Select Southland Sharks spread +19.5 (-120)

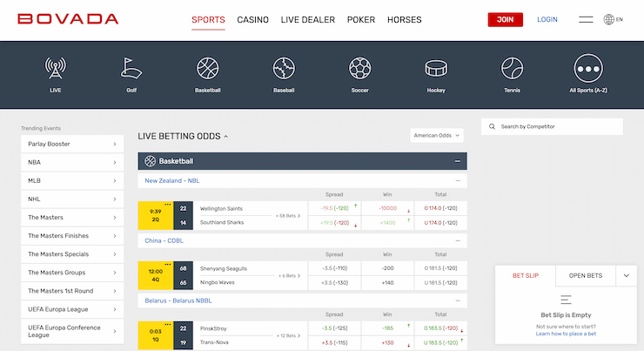tap(334, 223)
